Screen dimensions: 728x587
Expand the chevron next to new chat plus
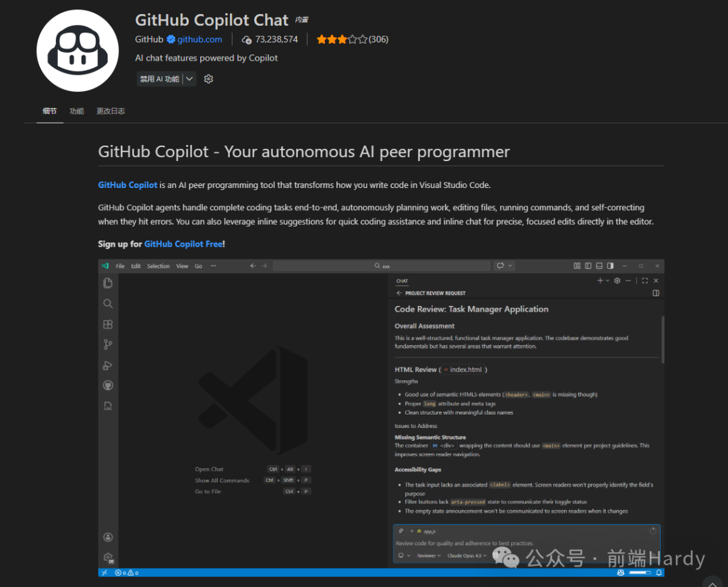607,280
